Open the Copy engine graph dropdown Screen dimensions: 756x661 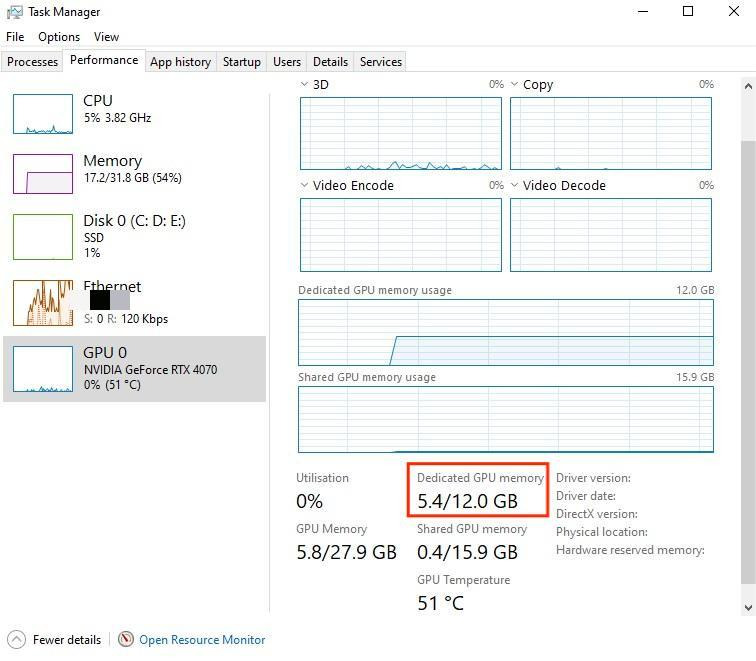[515, 85]
